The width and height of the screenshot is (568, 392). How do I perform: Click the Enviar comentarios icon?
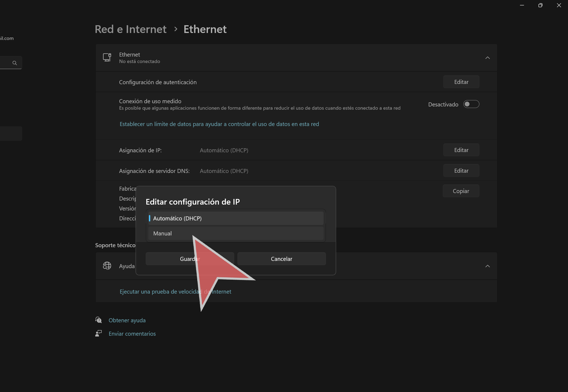(x=98, y=333)
